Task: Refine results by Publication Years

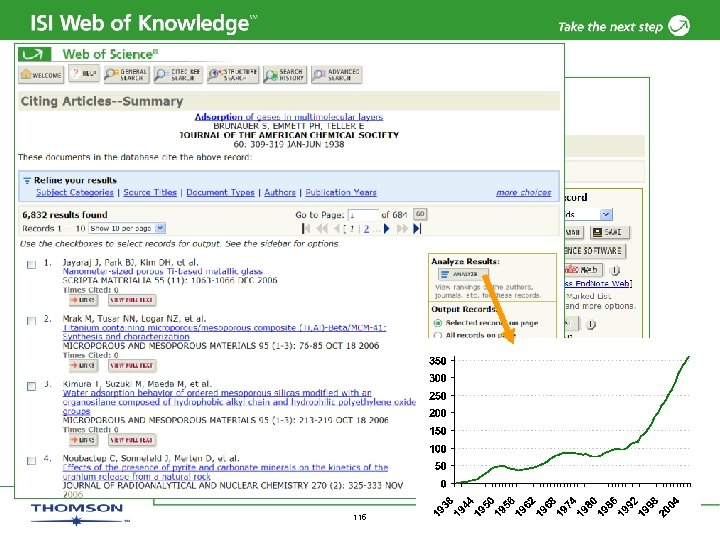Action: tap(341, 192)
